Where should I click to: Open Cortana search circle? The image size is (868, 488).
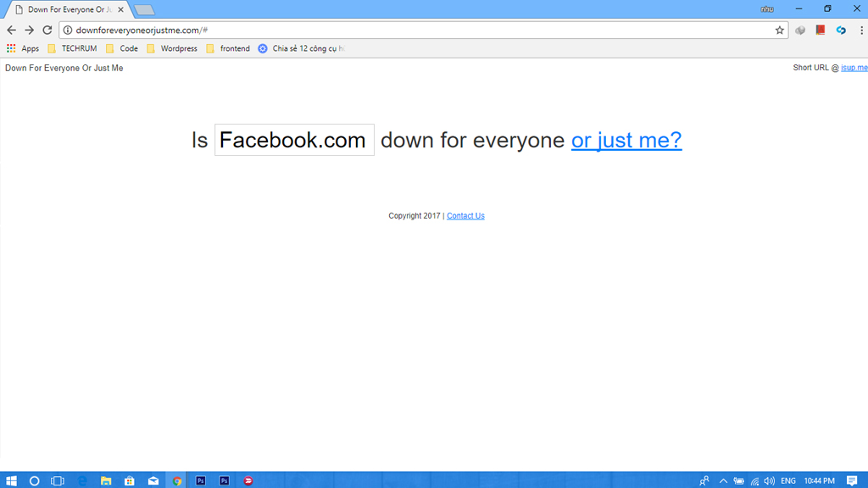pyautogui.click(x=34, y=481)
